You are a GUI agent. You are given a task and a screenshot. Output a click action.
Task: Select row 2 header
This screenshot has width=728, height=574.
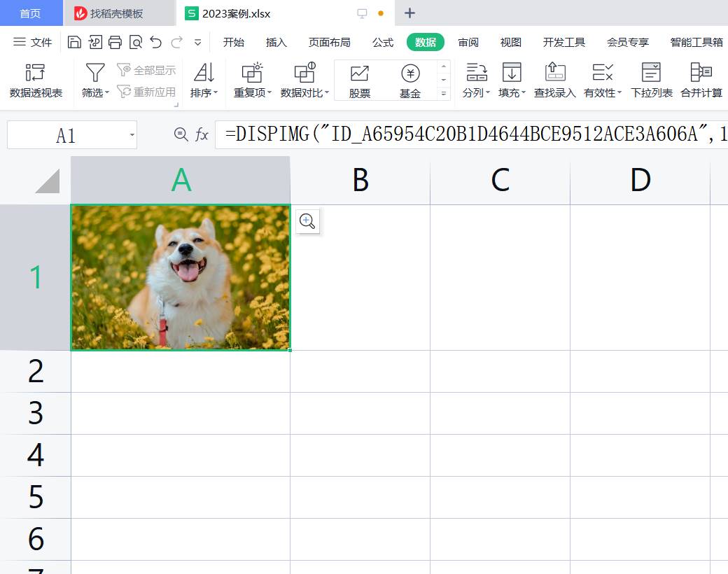tap(35, 371)
